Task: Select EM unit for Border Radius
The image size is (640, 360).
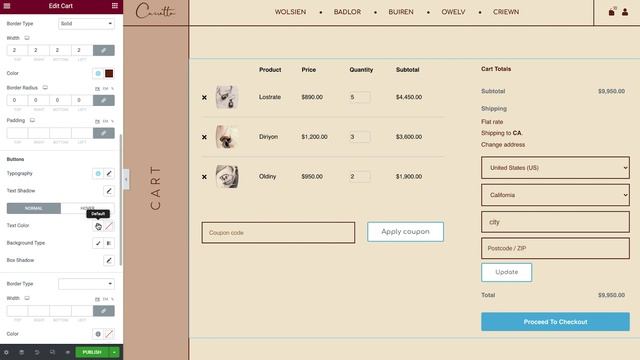Action: 105,89
